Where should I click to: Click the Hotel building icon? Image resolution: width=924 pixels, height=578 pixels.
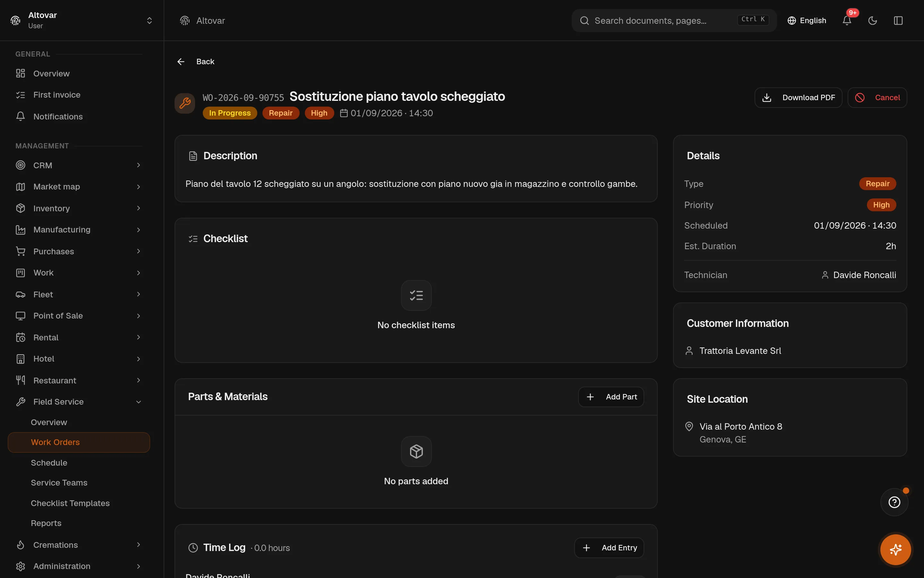21,359
